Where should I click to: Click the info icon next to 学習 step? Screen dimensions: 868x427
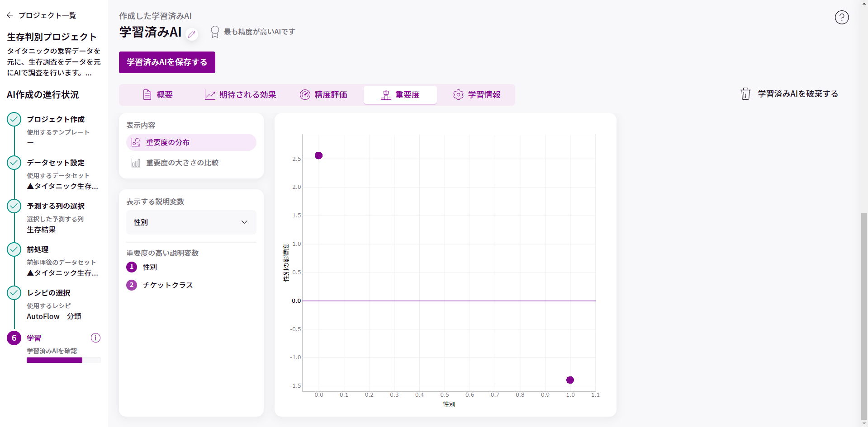(x=95, y=338)
